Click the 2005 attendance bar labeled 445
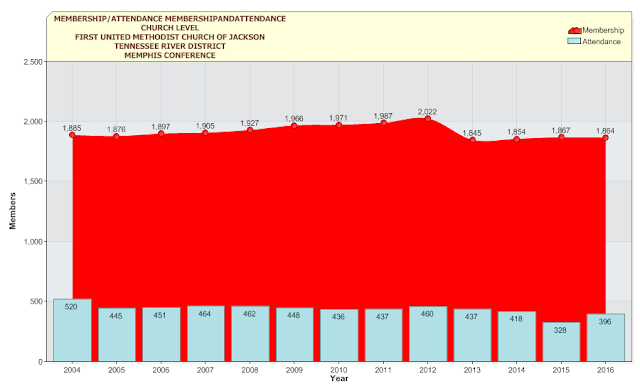The width and height of the screenshot is (640, 391). (117, 335)
